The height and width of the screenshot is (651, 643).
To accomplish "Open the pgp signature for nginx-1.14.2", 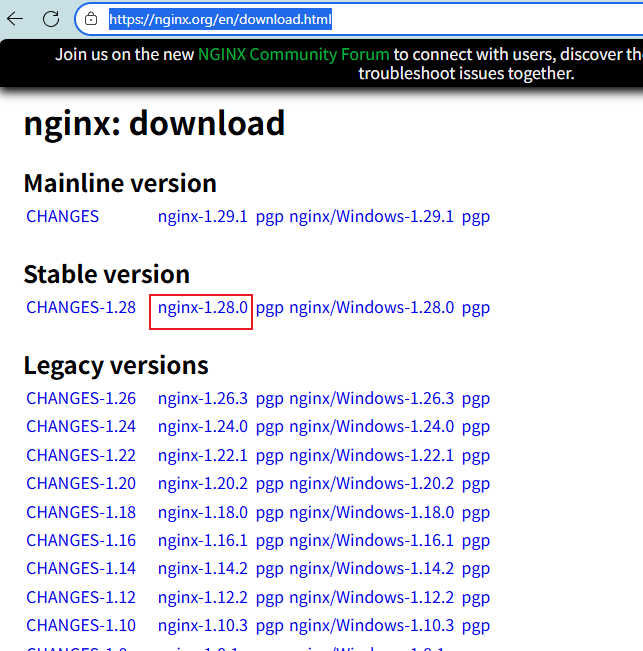I will point(269,569).
